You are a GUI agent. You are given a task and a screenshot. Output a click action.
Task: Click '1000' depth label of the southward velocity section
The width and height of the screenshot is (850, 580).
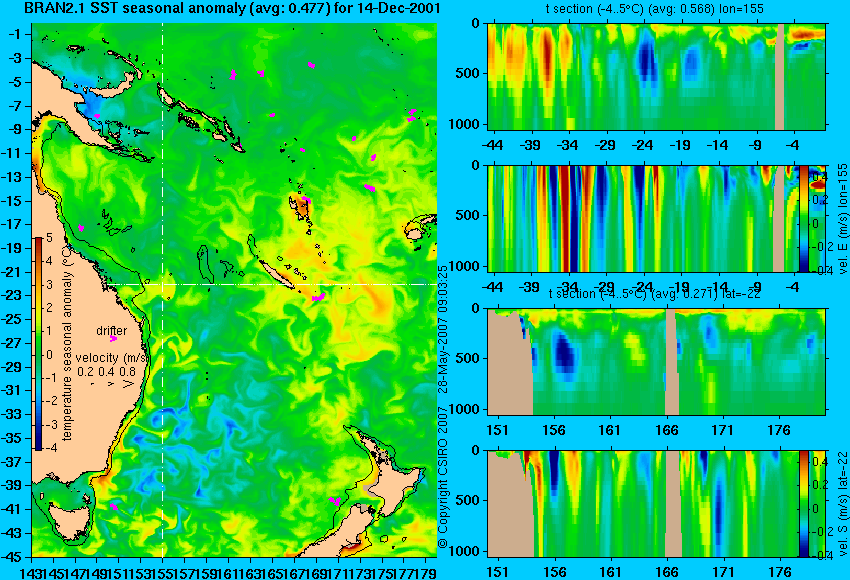pyautogui.click(x=465, y=551)
